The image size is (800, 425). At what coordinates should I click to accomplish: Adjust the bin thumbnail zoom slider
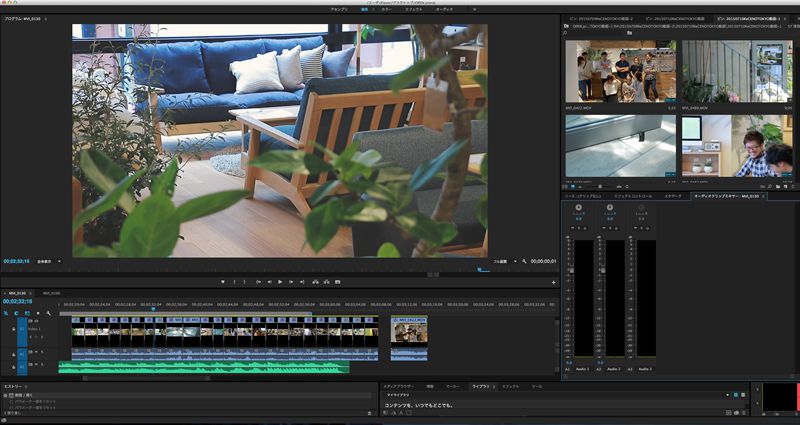601,187
